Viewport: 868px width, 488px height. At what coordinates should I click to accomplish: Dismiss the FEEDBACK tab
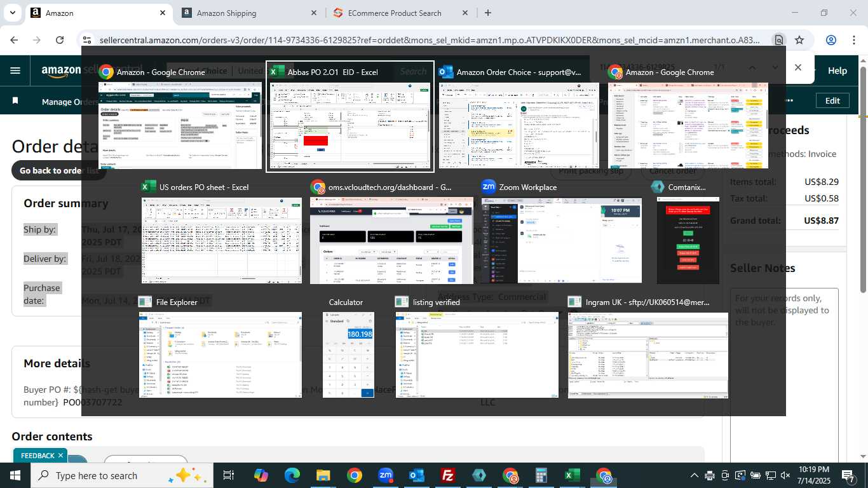[x=60, y=456]
